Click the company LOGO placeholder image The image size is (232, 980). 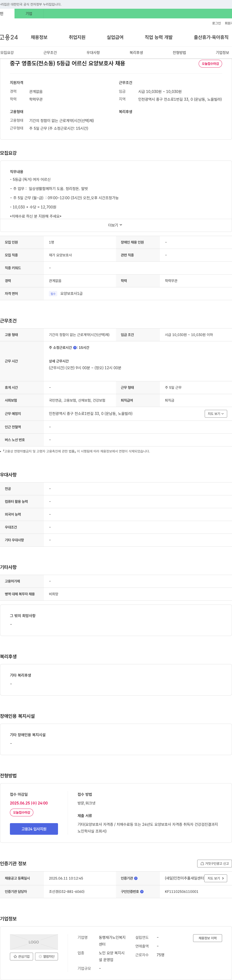tap(34, 942)
